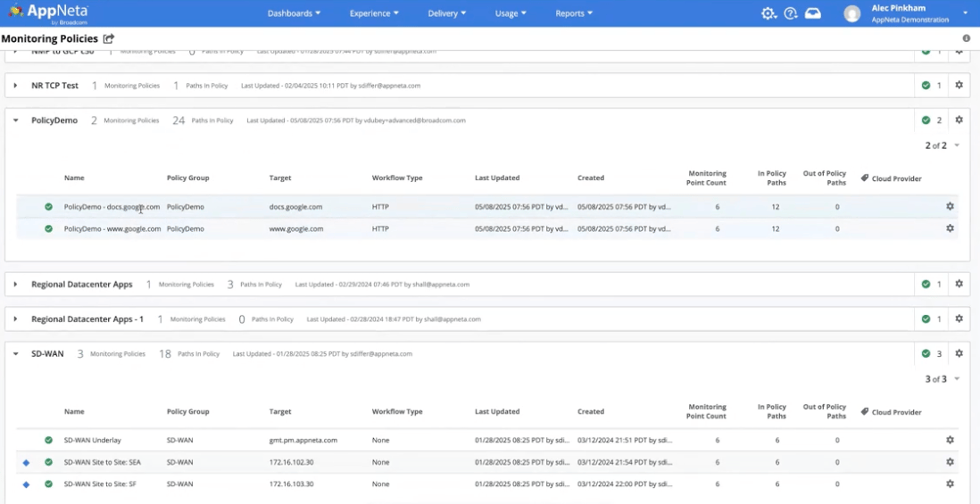Click green status check for SD-WAN Site to Site: SF
The width and height of the screenshot is (980, 504).
pyautogui.click(x=49, y=484)
